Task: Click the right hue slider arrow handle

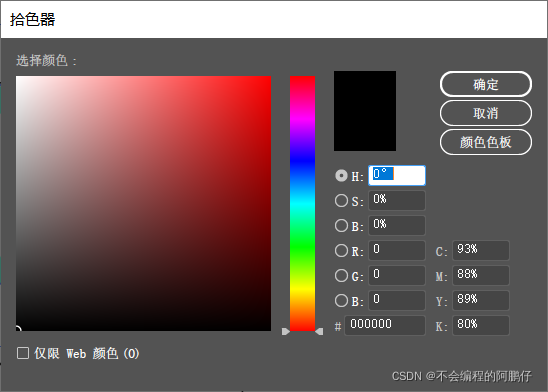Action: (319, 331)
